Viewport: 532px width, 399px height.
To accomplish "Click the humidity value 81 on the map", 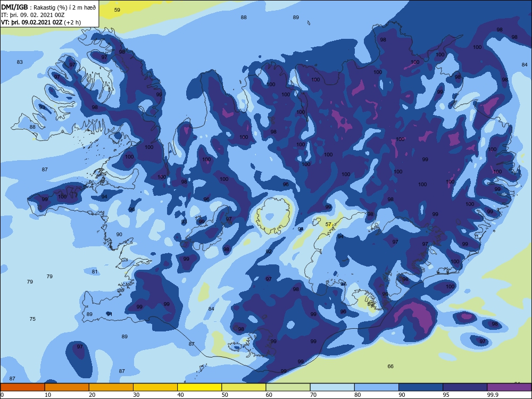I will pyautogui.click(x=95, y=271).
